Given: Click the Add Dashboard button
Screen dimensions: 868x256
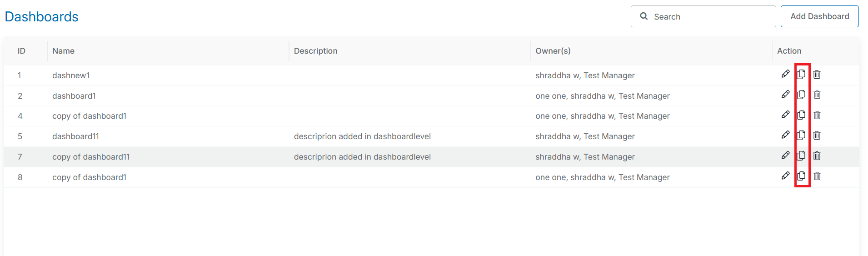Looking at the screenshot, I should point(819,16).
